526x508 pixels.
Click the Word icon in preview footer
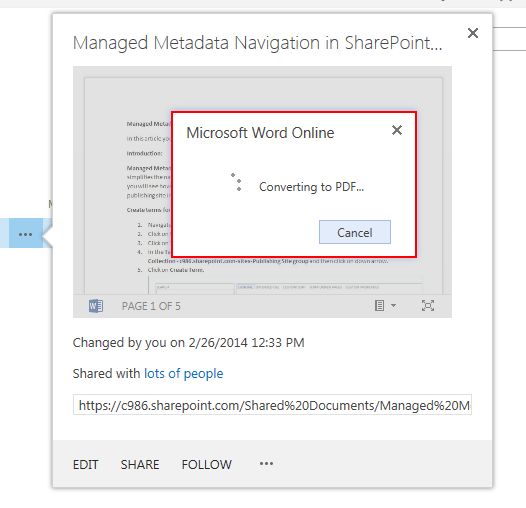pos(96,306)
